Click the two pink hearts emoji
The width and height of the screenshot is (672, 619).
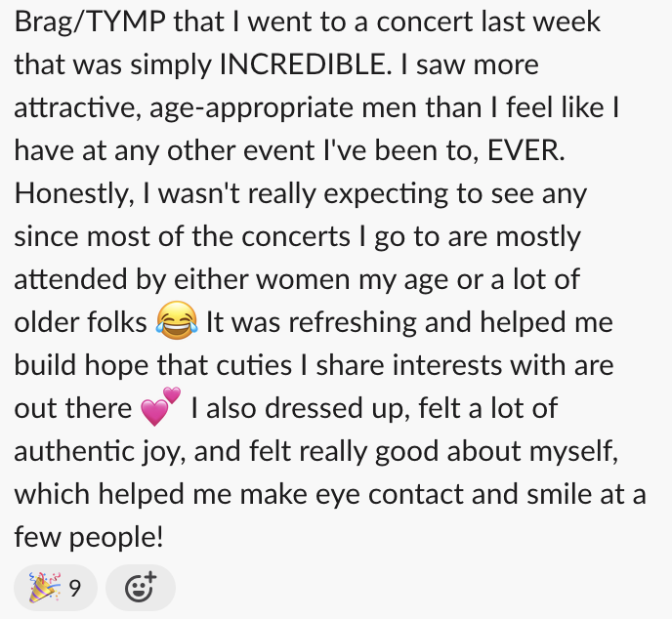(161, 407)
